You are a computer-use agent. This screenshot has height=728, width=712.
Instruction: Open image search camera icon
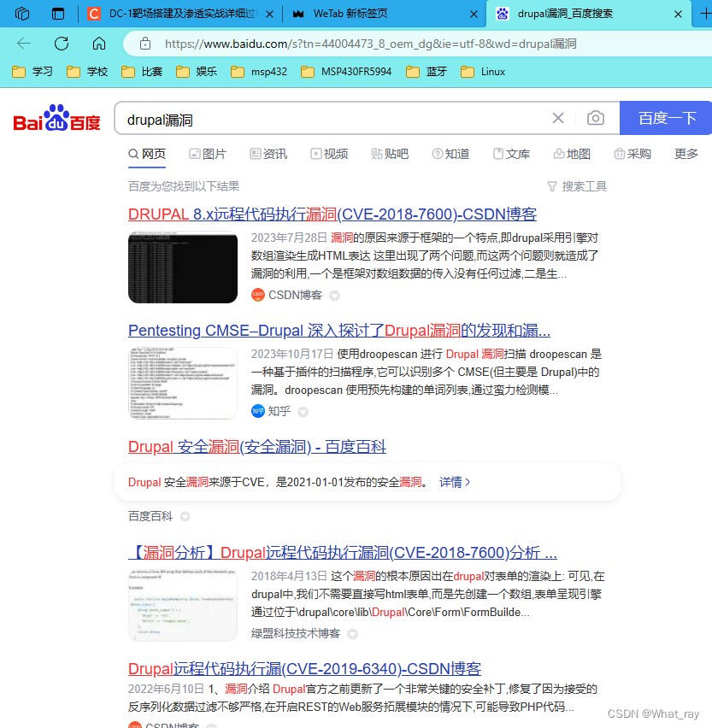tap(596, 118)
